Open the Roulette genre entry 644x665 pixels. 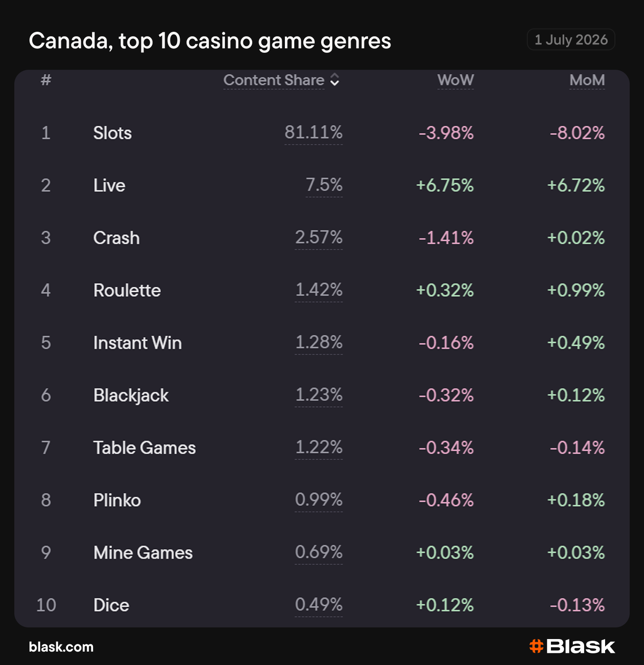(x=127, y=290)
